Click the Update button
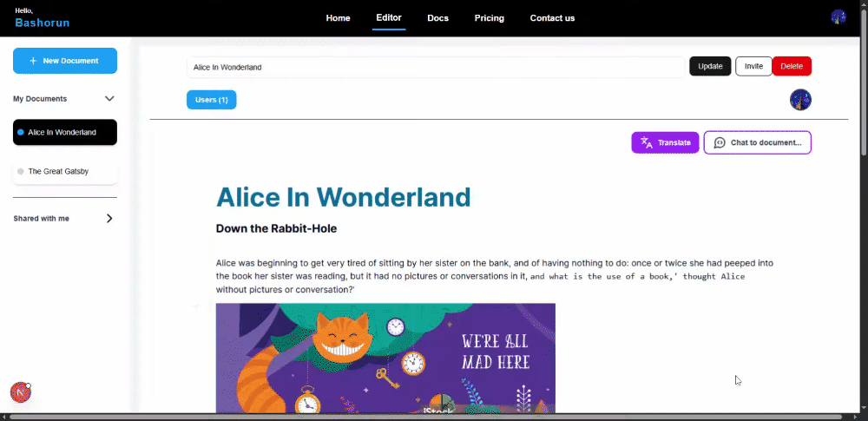Viewport: 868px width, 421px height. pyautogui.click(x=710, y=67)
